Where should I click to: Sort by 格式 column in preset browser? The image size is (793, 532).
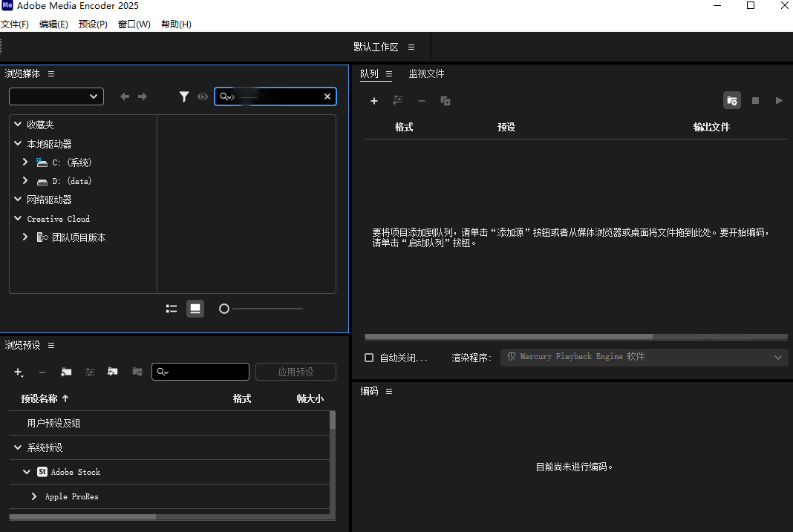click(x=242, y=398)
